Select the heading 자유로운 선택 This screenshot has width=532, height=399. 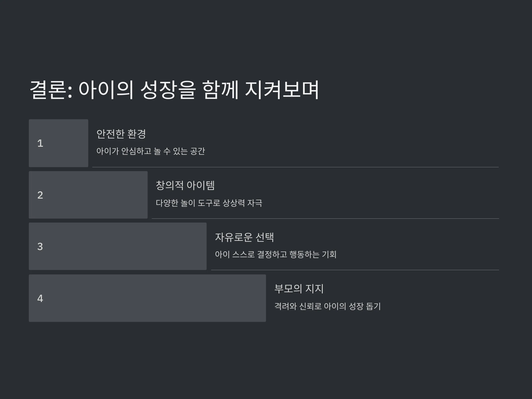tap(244, 237)
